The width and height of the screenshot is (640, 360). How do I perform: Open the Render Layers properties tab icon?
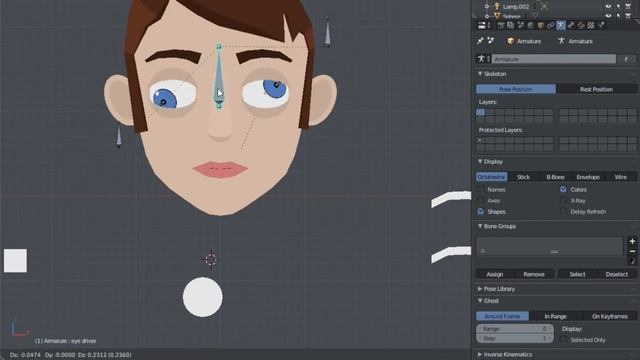click(511, 25)
